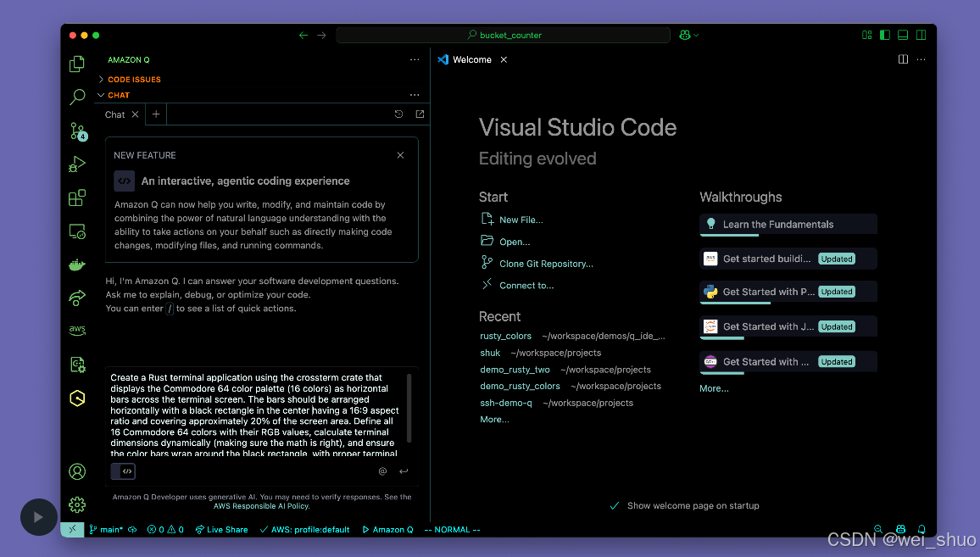Close the Chat tab

pos(135,114)
